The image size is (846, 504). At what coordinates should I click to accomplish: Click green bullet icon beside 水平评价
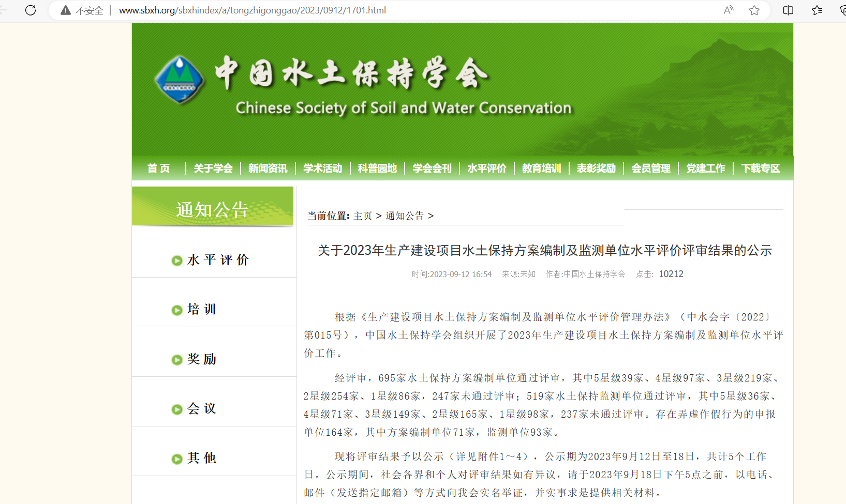point(177,261)
